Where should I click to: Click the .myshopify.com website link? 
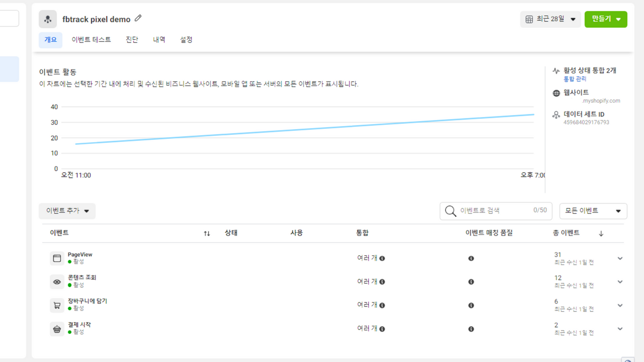[601, 101]
